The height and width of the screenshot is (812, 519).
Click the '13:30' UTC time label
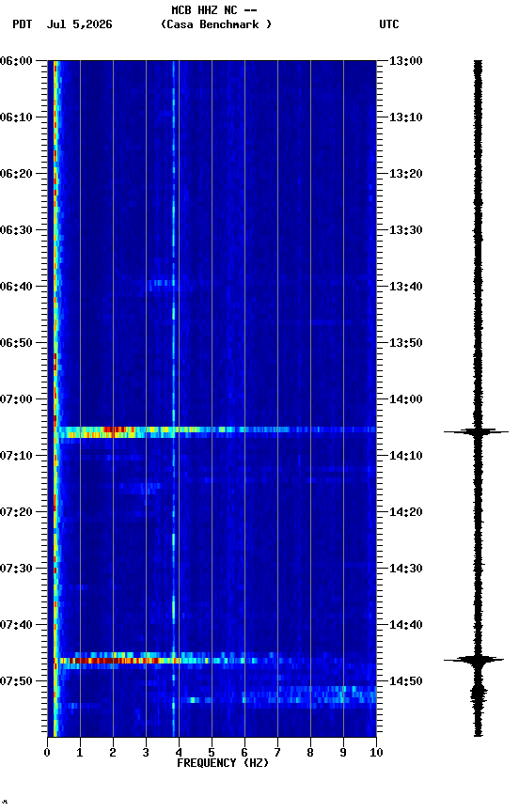pyautogui.click(x=406, y=230)
